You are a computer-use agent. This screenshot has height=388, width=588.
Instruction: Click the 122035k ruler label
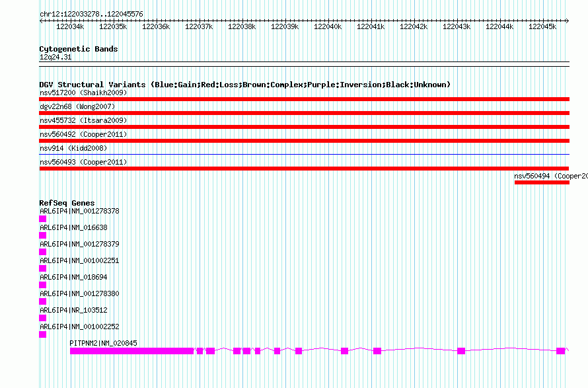[113, 26]
